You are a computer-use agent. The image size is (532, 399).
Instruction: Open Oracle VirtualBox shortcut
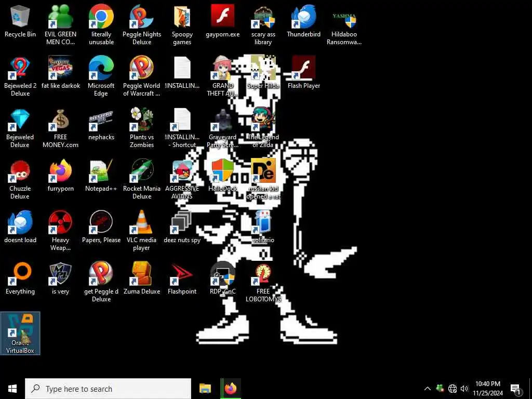pos(20,333)
